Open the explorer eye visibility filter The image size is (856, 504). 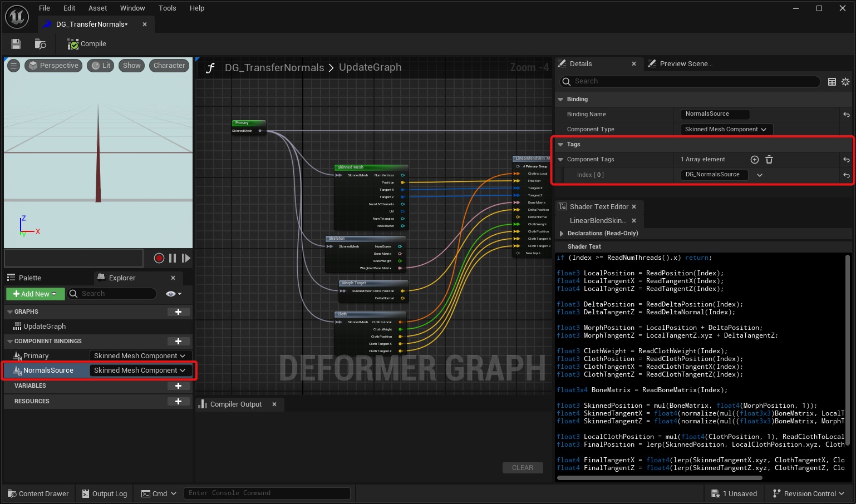click(x=173, y=294)
